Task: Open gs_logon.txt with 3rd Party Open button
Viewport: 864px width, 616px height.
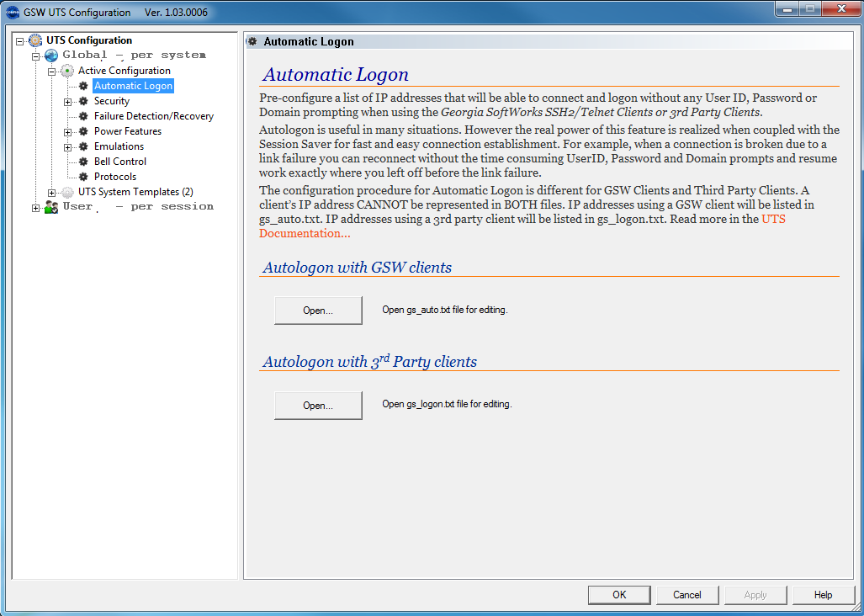Action: (318, 406)
